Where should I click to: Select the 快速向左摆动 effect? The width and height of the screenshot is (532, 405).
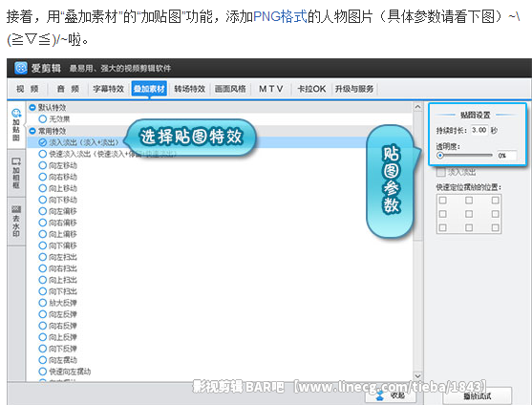pyautogui.click(x=42, y=372)
